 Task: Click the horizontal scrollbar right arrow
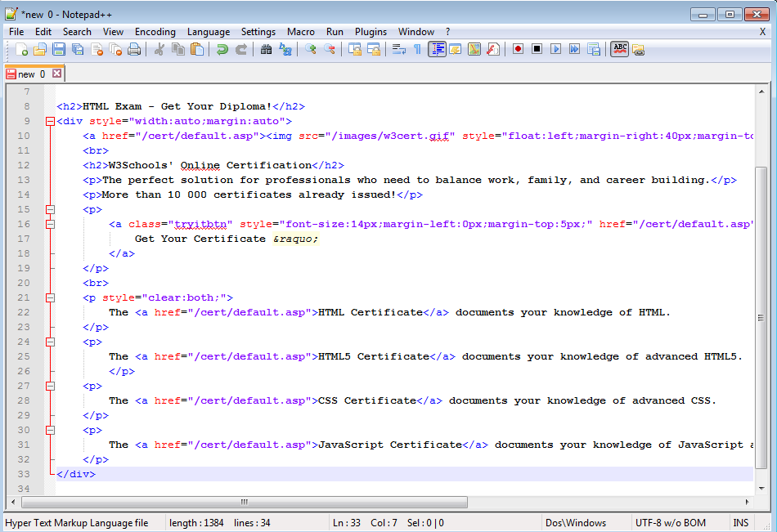coord(748,502)
